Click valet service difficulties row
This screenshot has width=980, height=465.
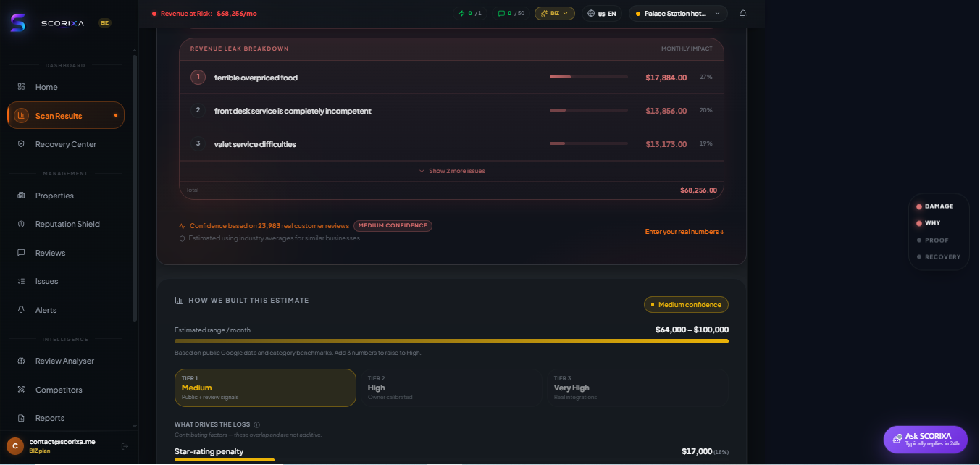[451, 143]
